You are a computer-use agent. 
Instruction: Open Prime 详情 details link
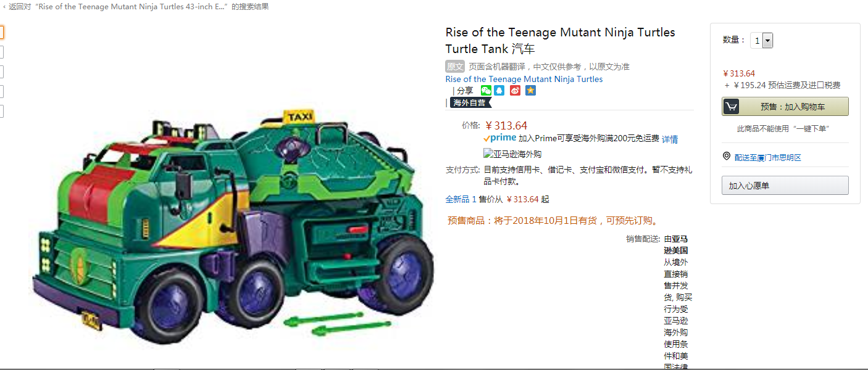click(670, 139)
